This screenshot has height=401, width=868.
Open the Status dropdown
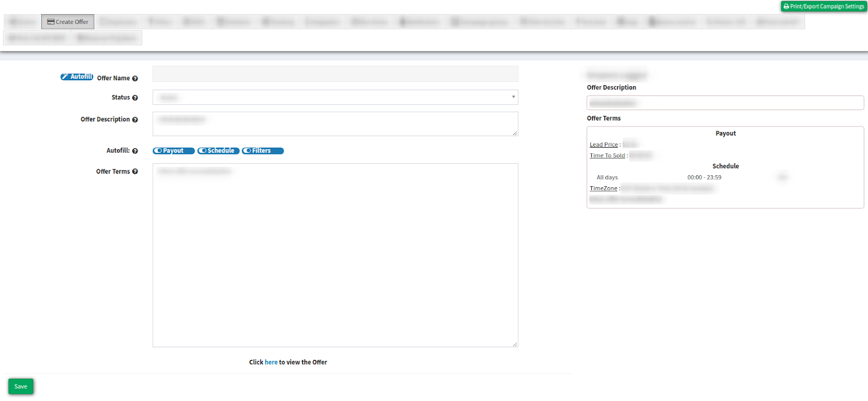[x=335, y=97]
